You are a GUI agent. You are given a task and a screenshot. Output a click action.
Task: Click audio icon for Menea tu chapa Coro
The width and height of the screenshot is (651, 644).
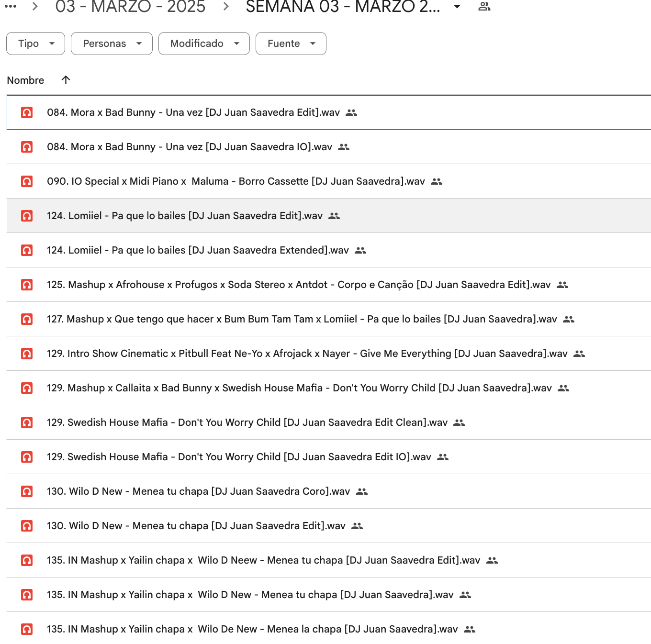[x=27, y=491]
